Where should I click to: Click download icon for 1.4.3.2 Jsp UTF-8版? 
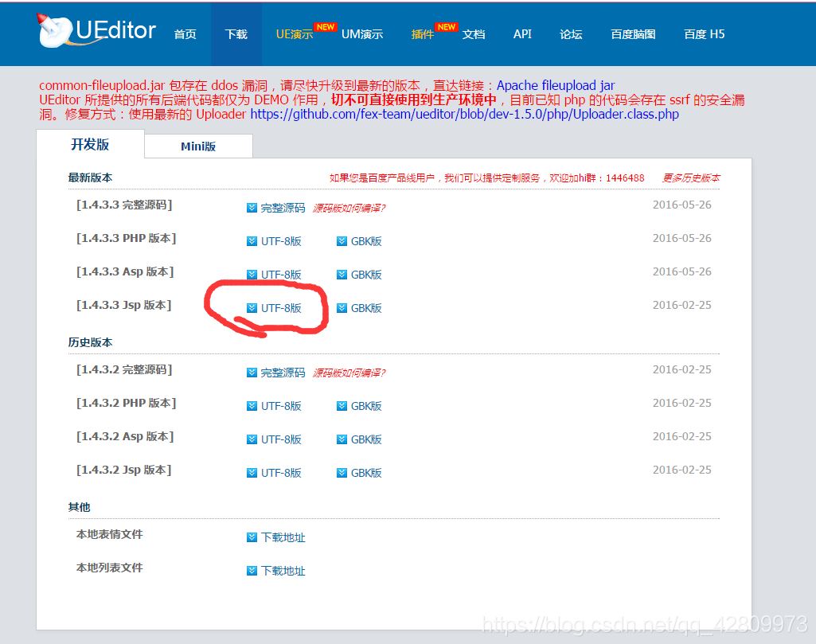pyautogui.click(x=252, y=473)
